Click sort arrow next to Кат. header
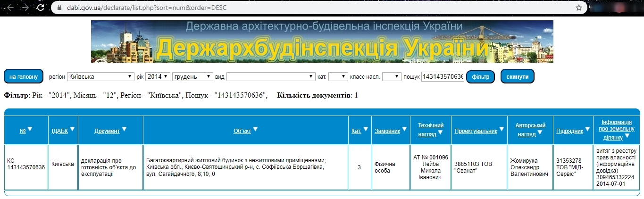 point(366,129)
